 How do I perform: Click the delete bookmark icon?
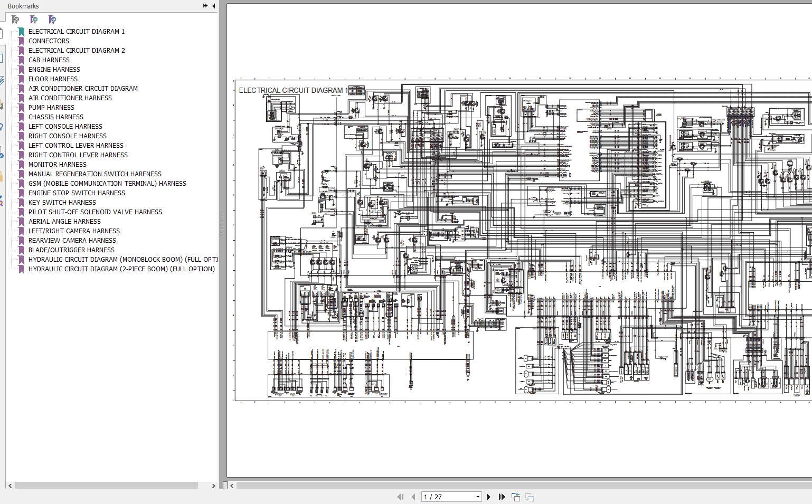tap(15, 20)
